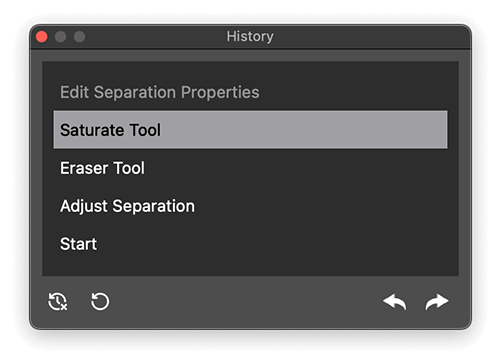Clear history using the clock-with-x icon

click(58, 301)
